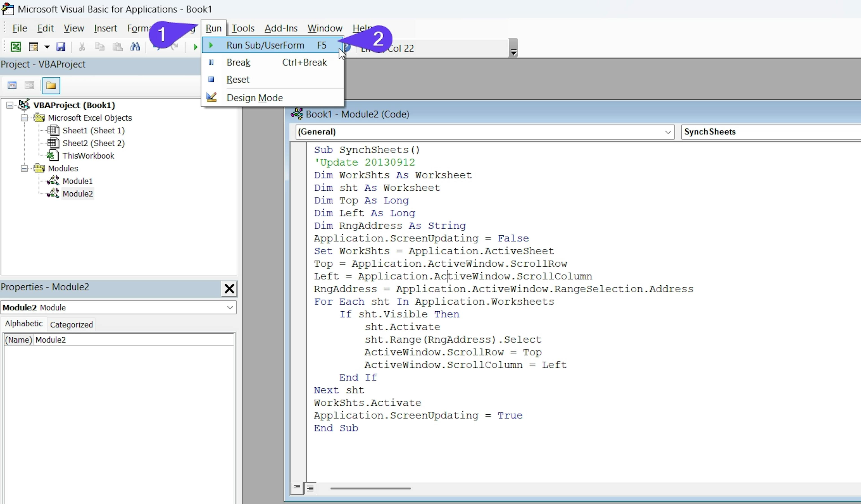Close the Properties - Module2 pane
This screenshot has height=504, width=861.
(x=229, y=289)
